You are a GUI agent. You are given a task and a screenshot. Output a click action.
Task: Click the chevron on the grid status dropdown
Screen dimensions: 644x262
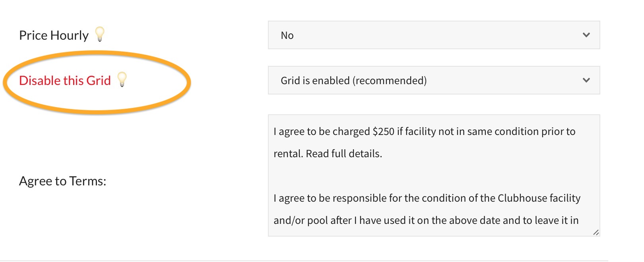click(586, 80)
